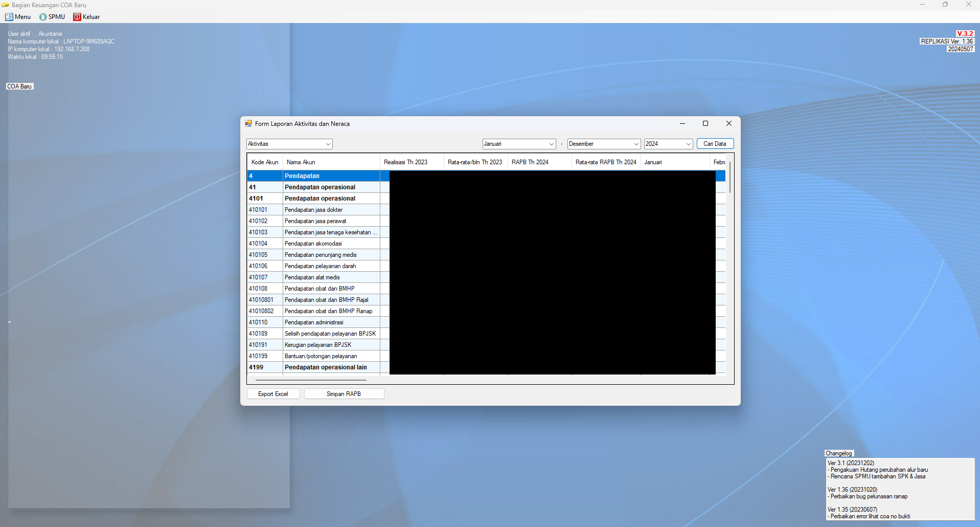Click the Realisasi Th 2023 column header
This screenshot has height=527, width=980.
coord(412,162)
